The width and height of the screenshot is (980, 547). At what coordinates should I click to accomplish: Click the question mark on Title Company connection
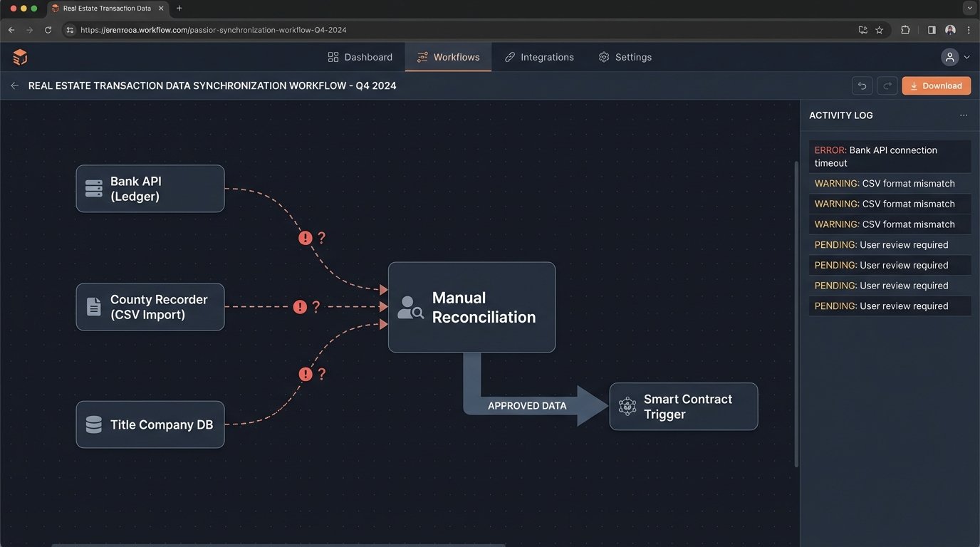point(321,373)
